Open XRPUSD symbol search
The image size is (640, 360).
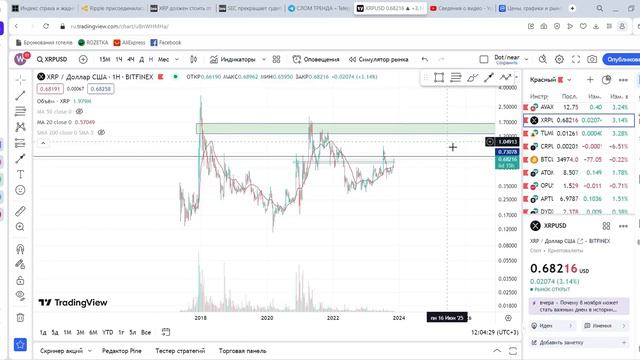tap(52, 60)
